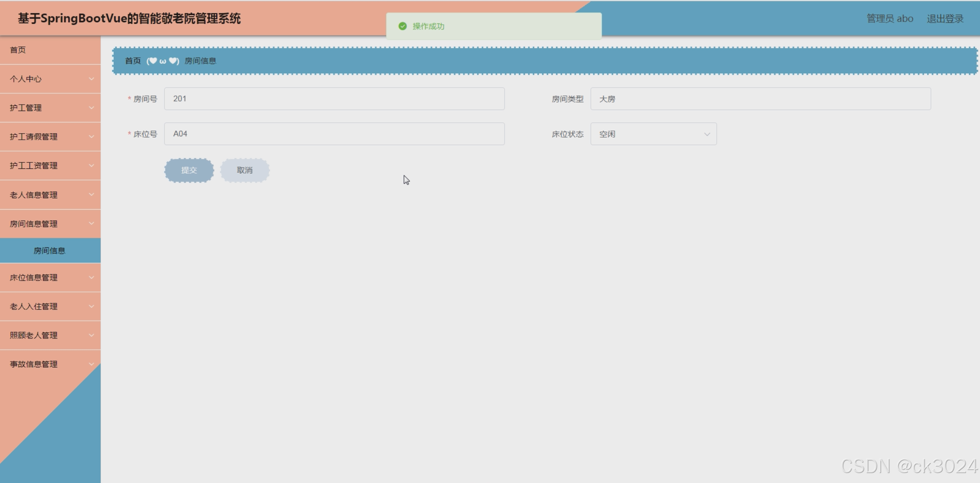Expand the 个人中心 menu chevron
Screen dimensions: 980x483
[x=91, y=79]
